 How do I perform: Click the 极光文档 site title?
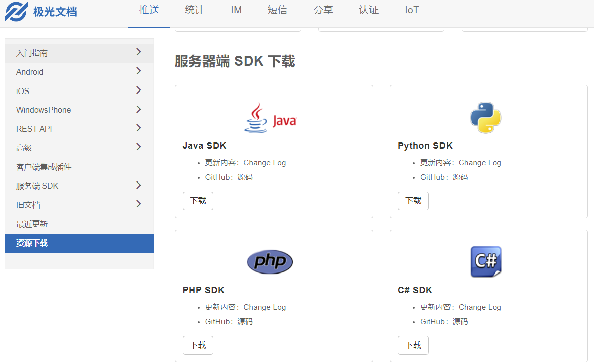pos(55,12)
